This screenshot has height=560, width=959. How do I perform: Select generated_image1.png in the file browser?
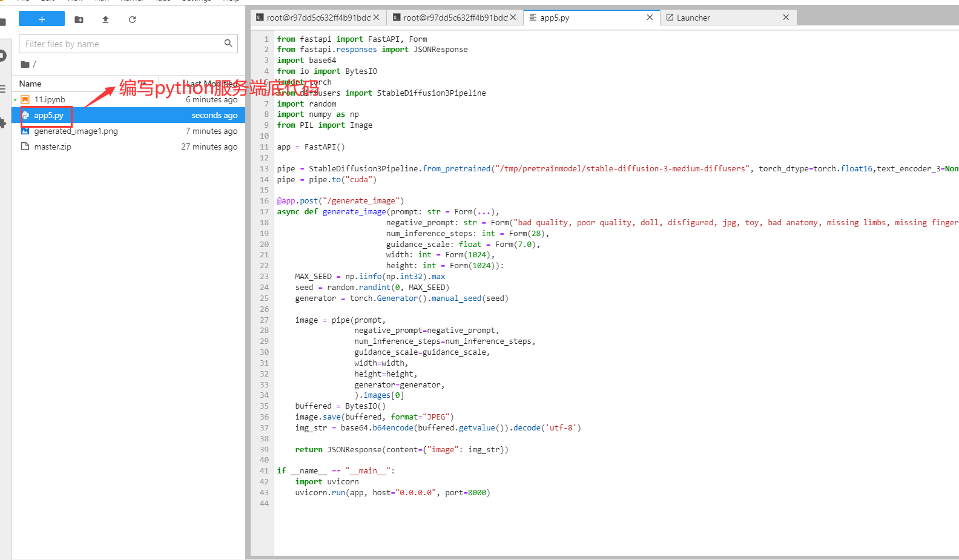pos(76,131)
